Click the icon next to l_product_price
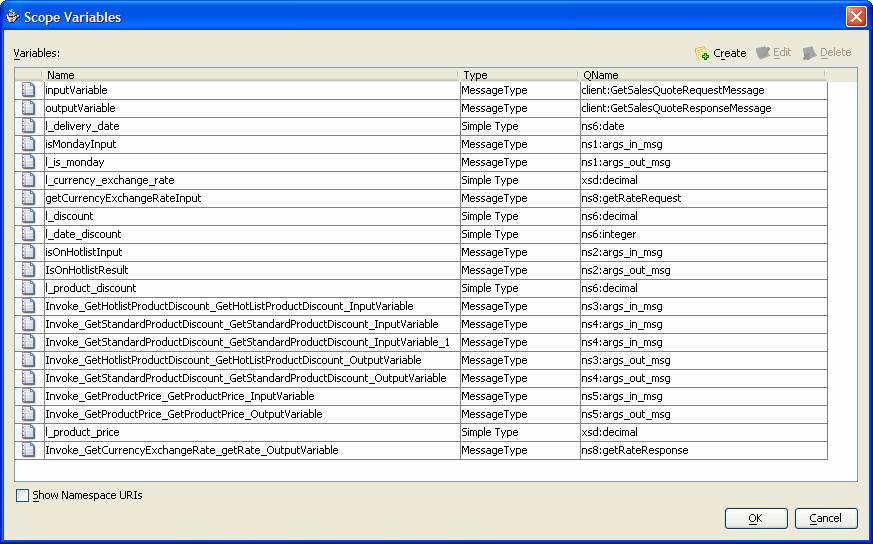Viewport: 873px width, 544px height. click(x=29, y=432)
